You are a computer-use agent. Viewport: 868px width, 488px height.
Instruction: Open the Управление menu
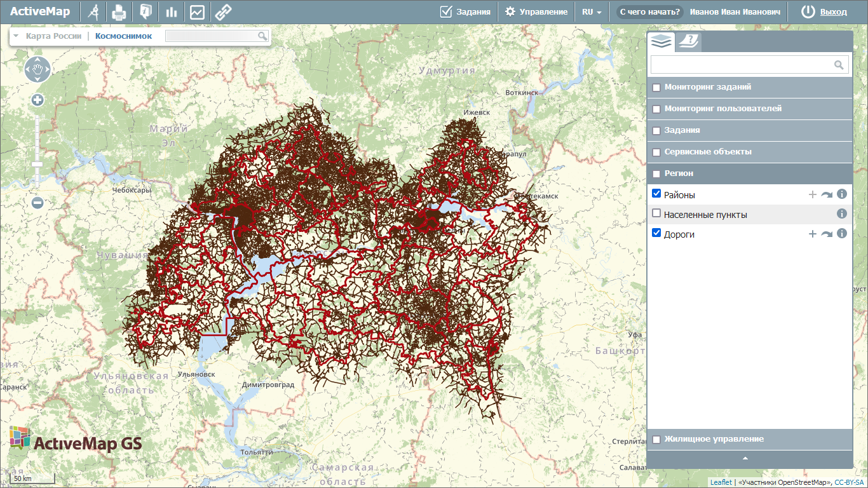tap(536, 11)
